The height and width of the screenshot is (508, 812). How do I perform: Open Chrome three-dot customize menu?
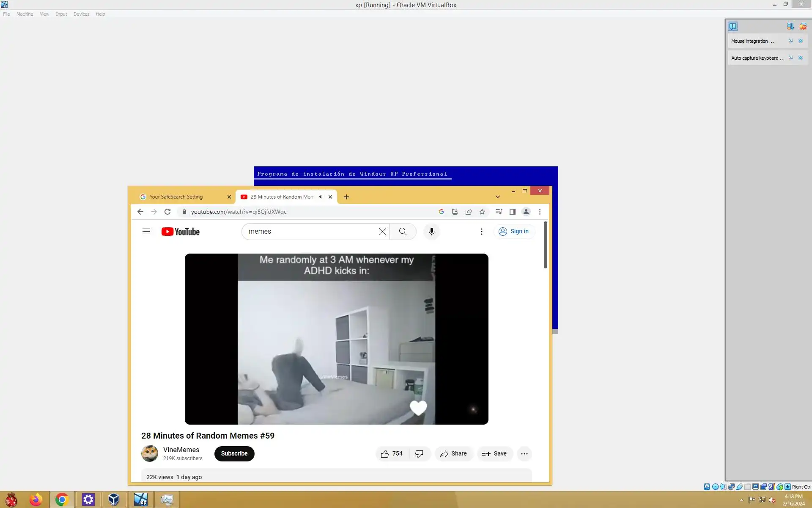540,212
